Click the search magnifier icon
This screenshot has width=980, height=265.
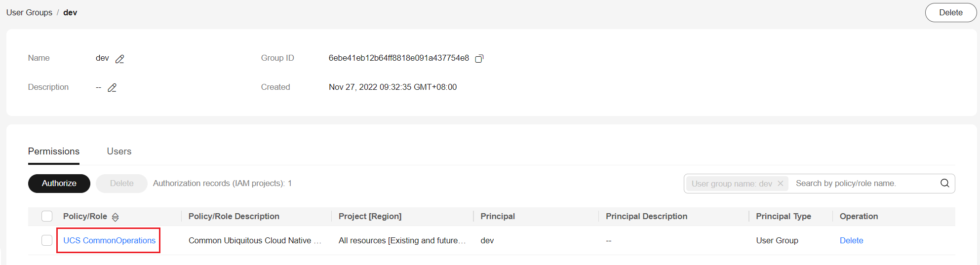tap(944, 183)
